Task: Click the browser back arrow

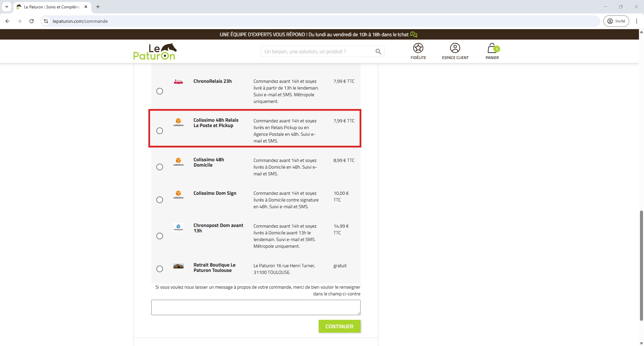Action: pos(7,21)
